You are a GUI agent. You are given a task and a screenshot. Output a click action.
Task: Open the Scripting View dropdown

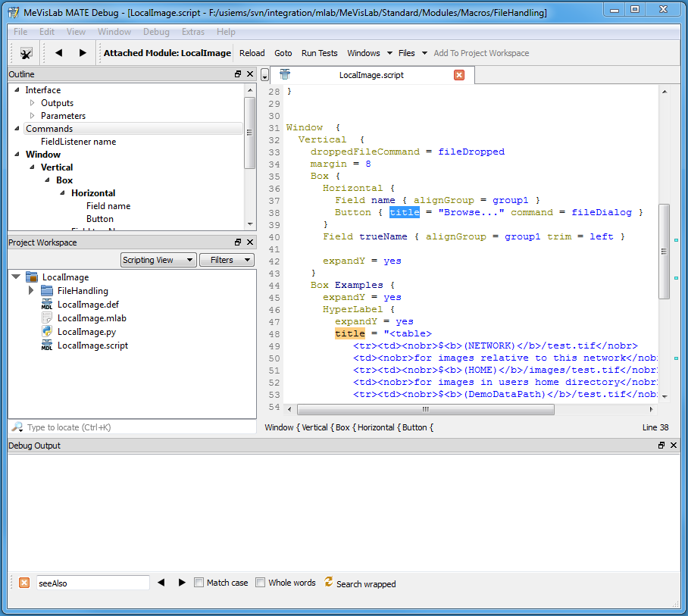[x=158, y=260]
